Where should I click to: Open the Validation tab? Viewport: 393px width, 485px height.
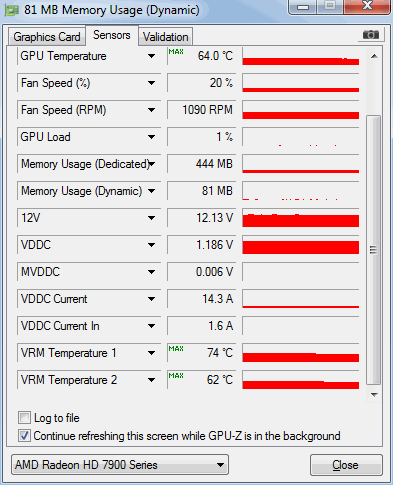166,37
